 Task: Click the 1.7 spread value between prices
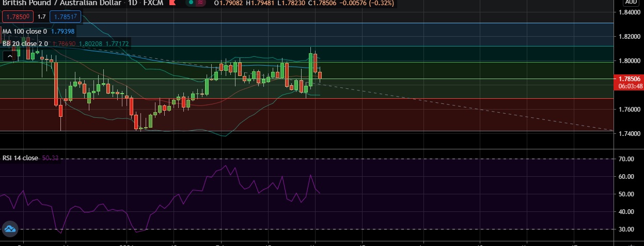(x=42, y=17)
